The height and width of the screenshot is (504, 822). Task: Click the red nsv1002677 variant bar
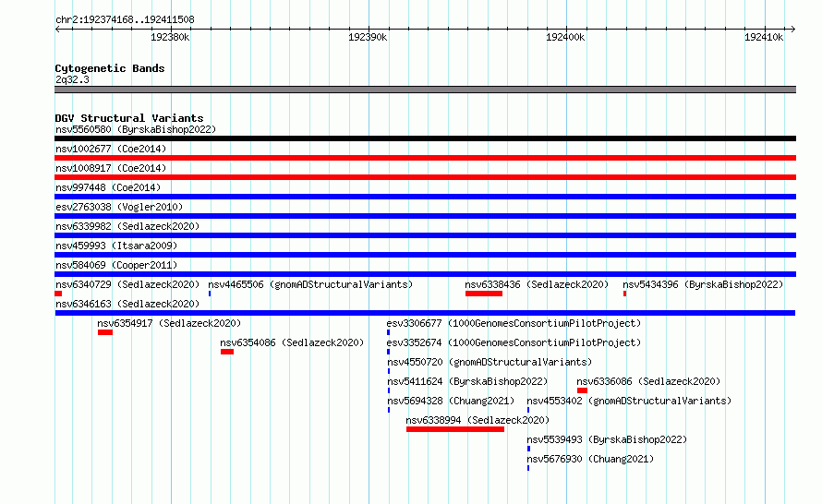pos(425,158)
